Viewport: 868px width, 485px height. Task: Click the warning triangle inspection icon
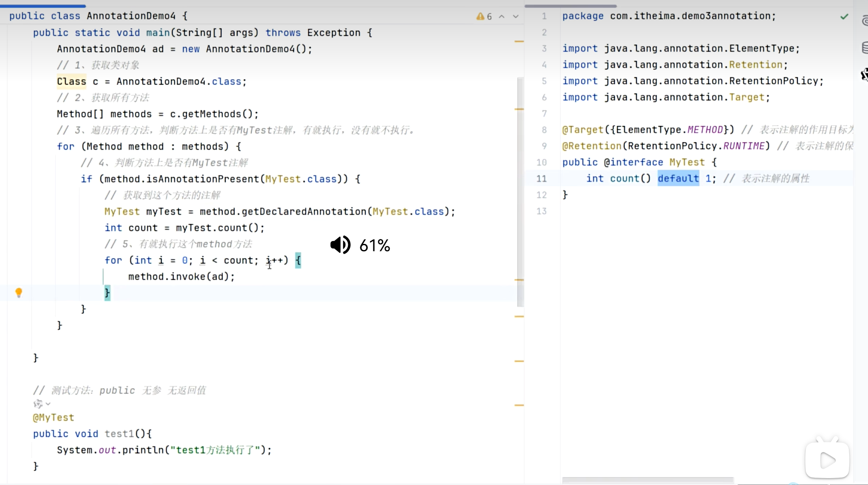pos(480,16)
